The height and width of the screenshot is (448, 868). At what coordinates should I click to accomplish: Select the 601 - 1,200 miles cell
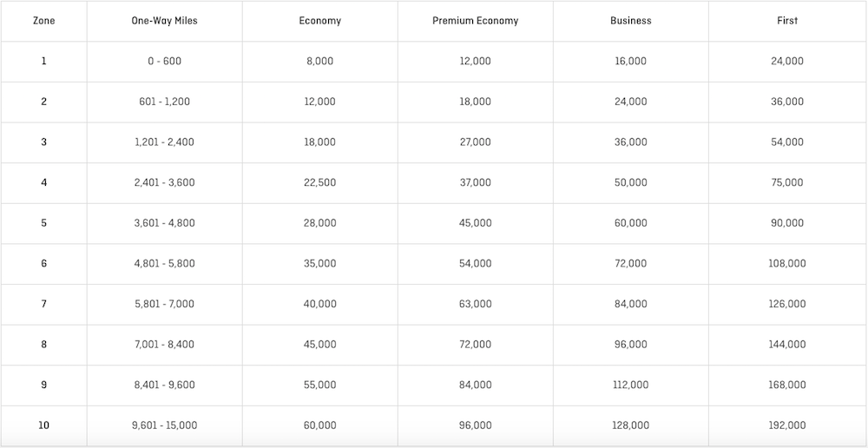164,102
